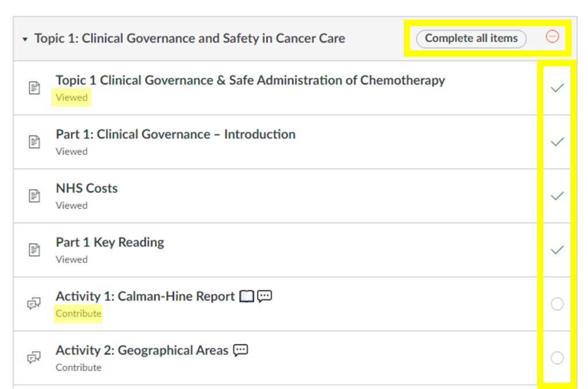The height and width of the screenshot is (389, 588).
Task: Mark Activity 1: Calman-Hine Report as complete
Action: (x=557, y=304)
